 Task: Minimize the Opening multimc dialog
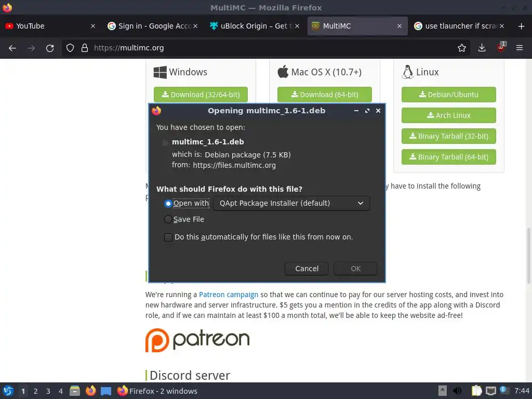[356, 111]
